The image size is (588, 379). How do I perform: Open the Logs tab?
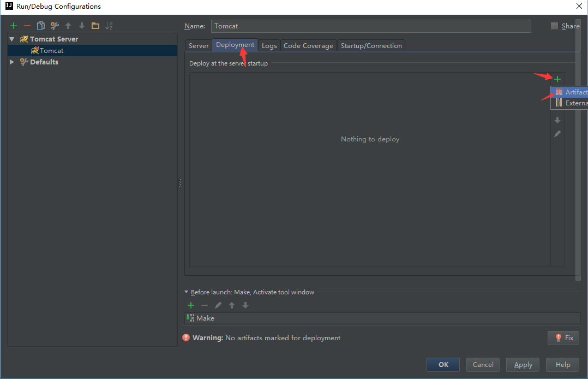tap(269, 45)
